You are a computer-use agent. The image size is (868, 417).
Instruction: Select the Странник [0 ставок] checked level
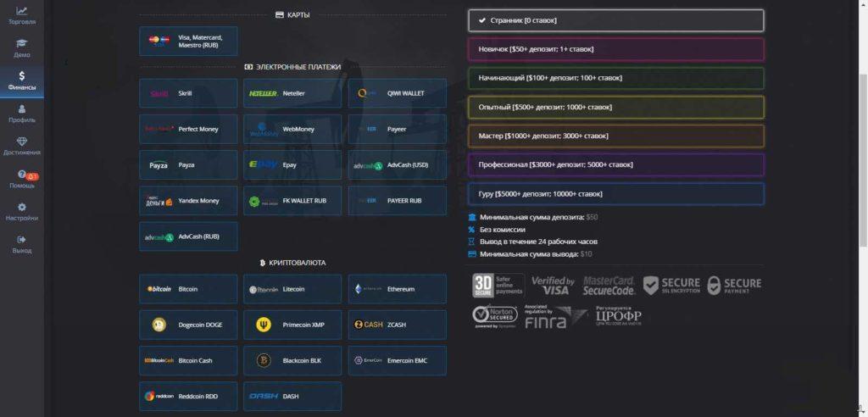[x=615, y=20]
